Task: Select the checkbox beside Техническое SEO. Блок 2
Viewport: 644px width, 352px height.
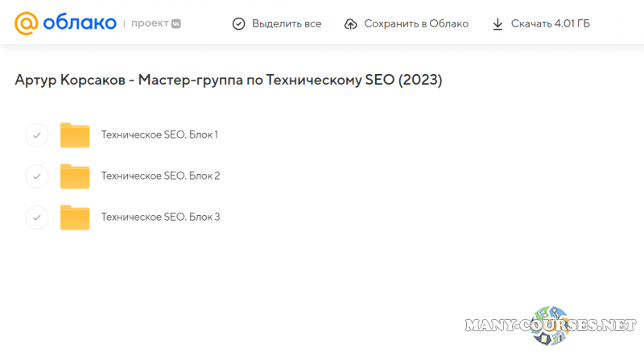Action: point(37,176)
